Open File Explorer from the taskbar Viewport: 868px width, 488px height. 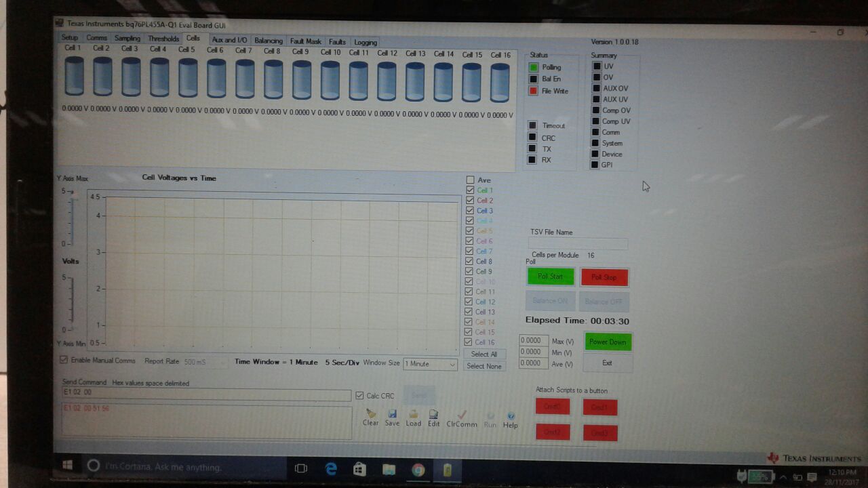coord(389,469)
